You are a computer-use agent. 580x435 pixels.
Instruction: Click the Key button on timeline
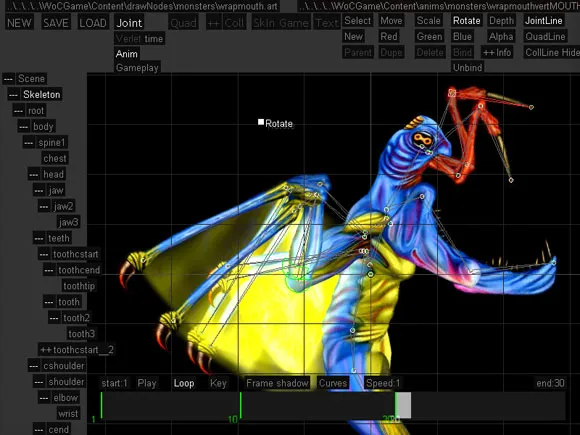[218, 383]
